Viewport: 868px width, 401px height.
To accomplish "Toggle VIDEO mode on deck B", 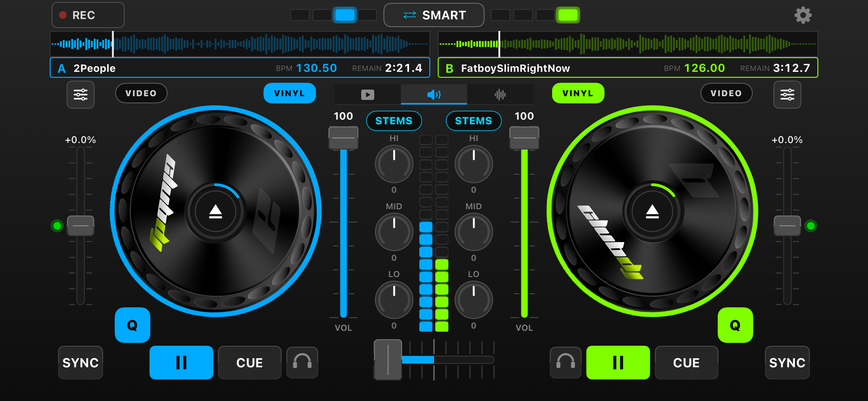I will tap(726, 93).
